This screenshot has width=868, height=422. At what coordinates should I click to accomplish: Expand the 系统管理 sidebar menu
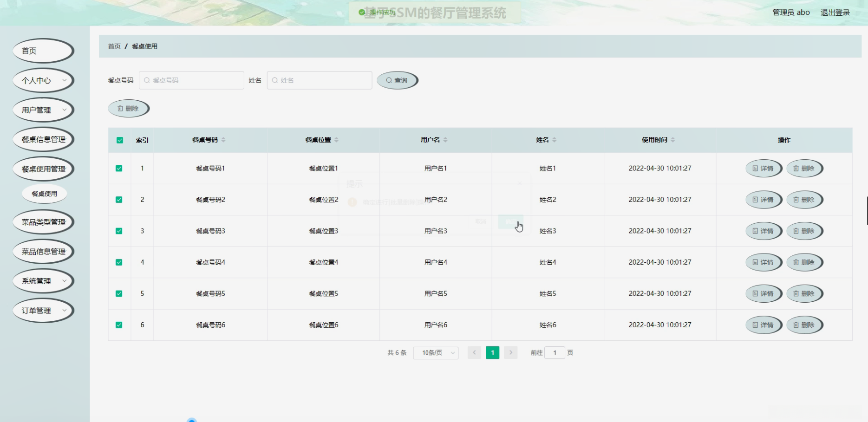[43, 281]
